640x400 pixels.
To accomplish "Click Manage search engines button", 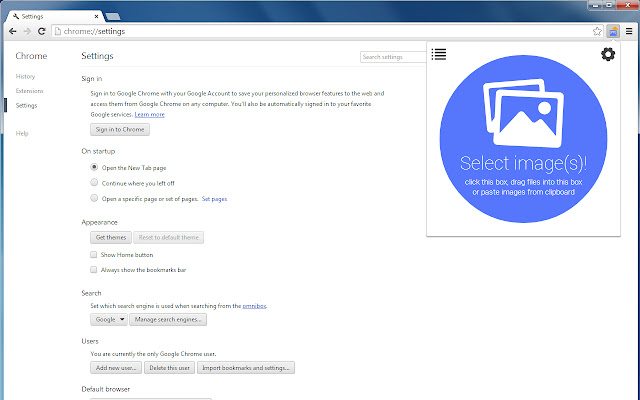I will click(168, 320).
